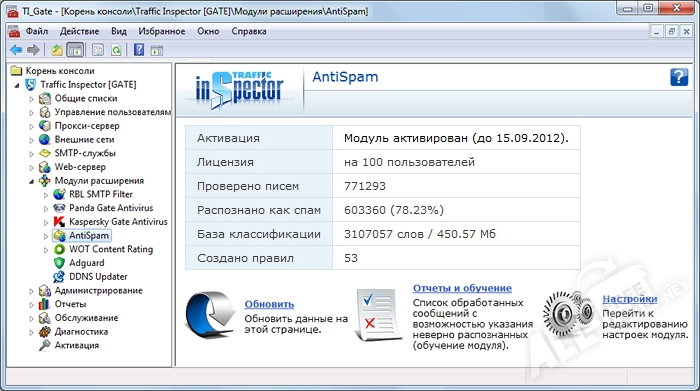Click the WOT Content Rating green ring icon

59,250
